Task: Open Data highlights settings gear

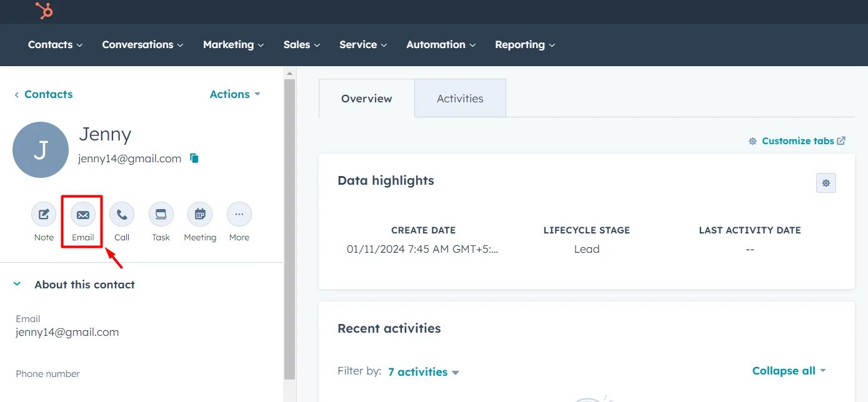Action: [x=826, y=183]
